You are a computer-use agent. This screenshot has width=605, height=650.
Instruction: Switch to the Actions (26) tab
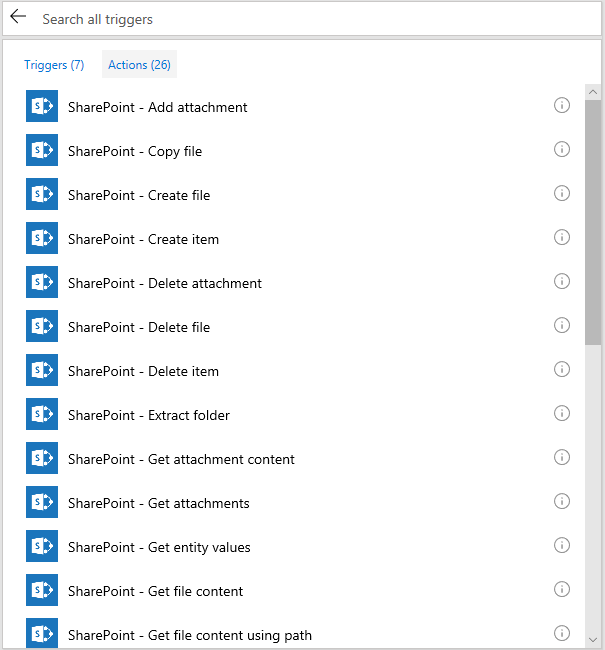[x=139, y=64]
